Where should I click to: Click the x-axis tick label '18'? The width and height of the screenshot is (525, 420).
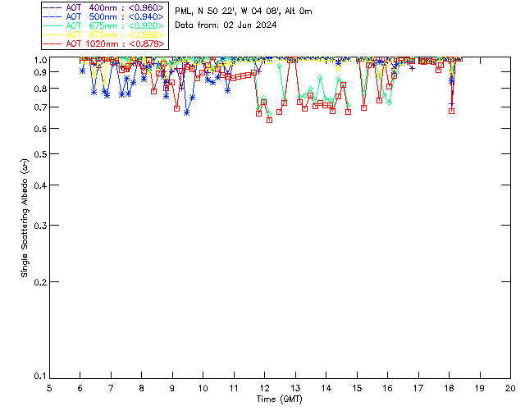pyautogui.click(x=449, y=389)
